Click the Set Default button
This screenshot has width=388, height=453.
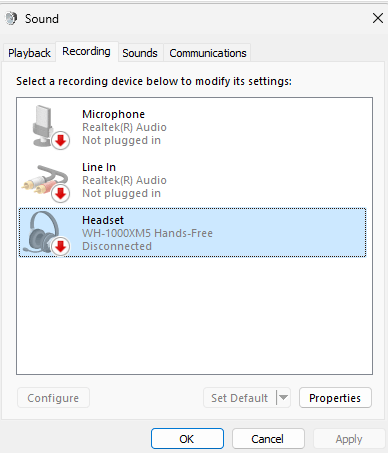240,398
